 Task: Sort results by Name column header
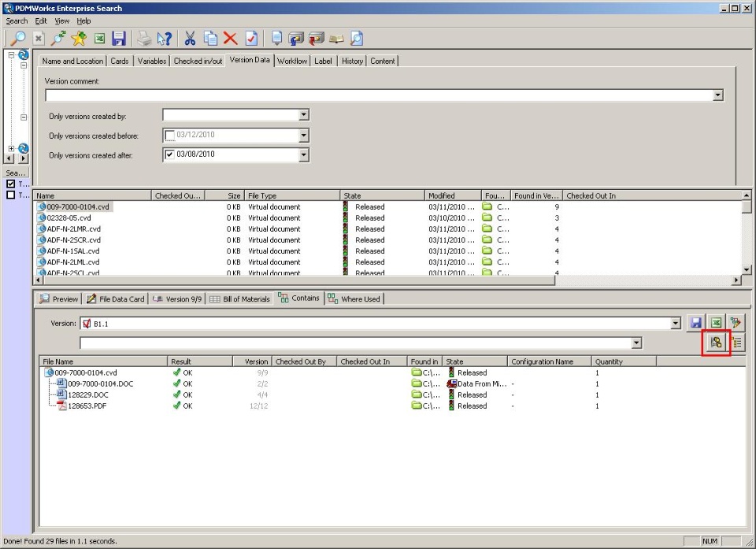coord(92,196)
